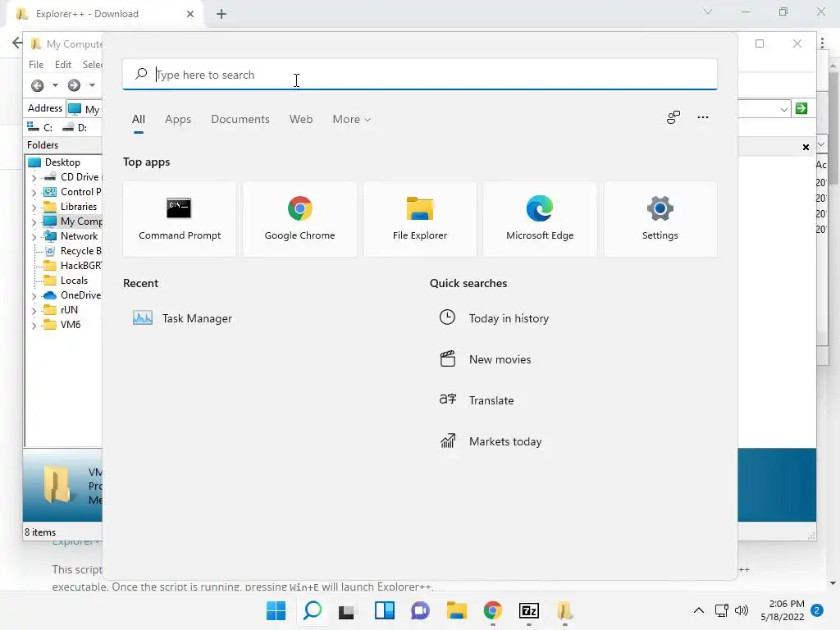840x630 pixels.
Task: Expand OneDrive node in folder tree
Action: click(x=34, y=295)
